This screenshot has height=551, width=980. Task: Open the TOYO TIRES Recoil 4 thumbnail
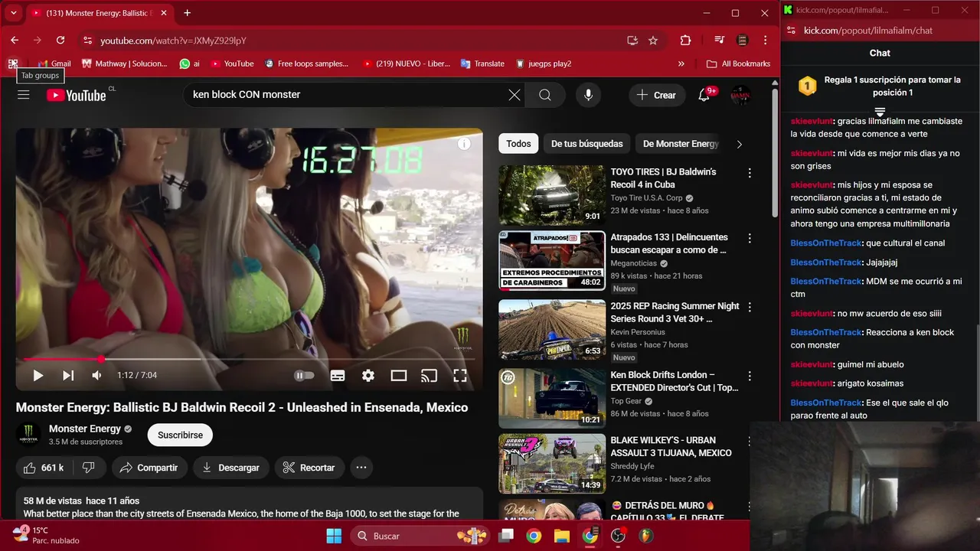coord(552,195)
